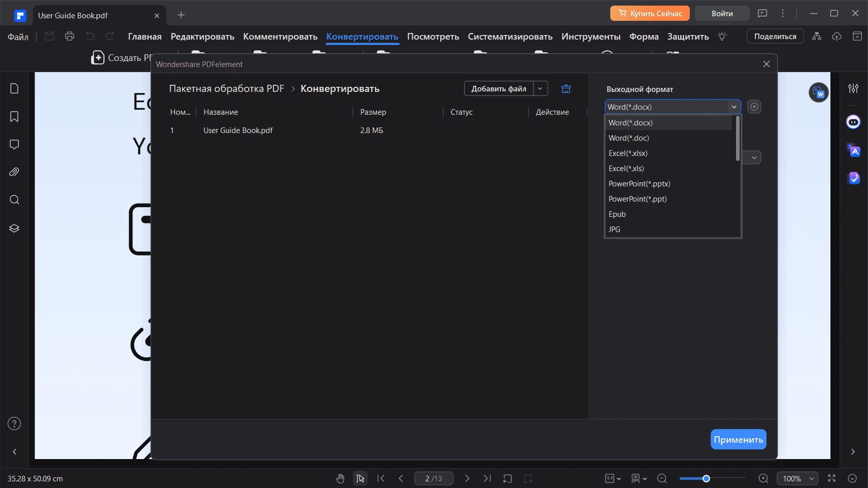This screenshot has height=488, width=868.
Task: Click the PDFelement app logo
Action: (x=20, y=16)
